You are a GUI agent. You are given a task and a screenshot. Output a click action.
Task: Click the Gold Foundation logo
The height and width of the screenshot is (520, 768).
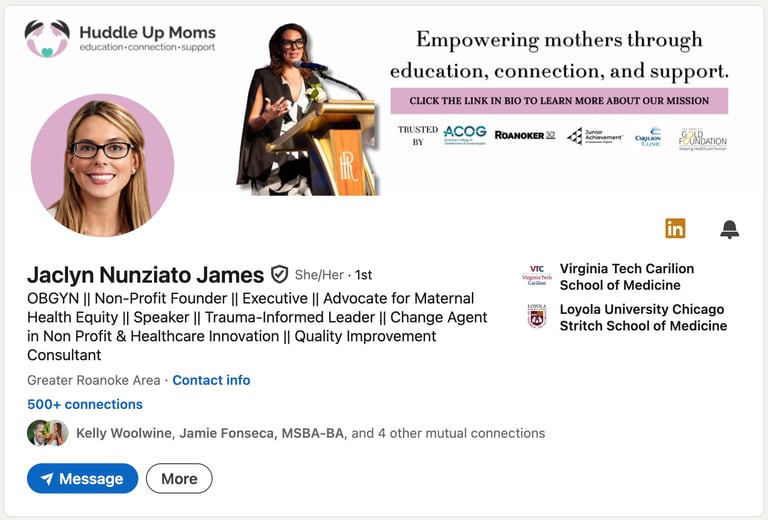[x=702, y=138]
